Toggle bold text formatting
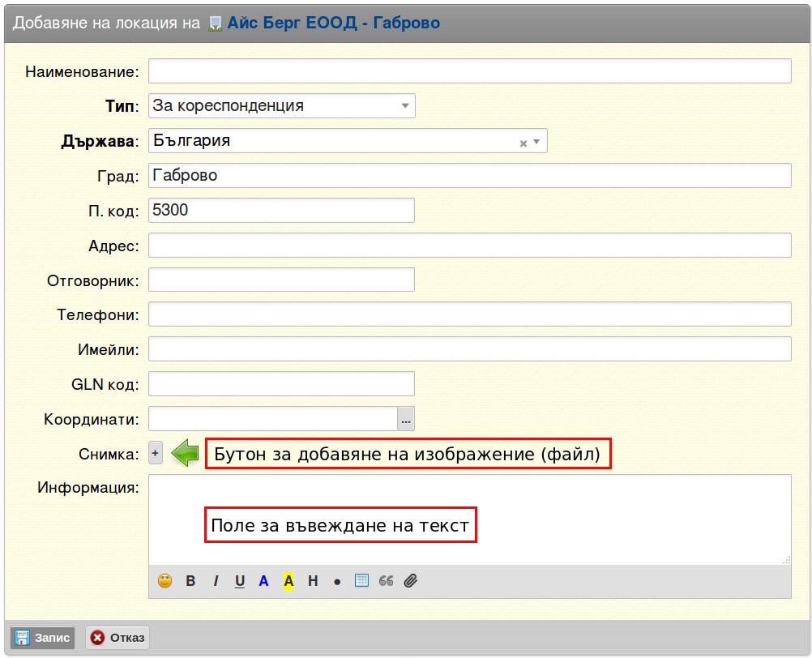The width and height of the screenshot is (812, 658). 190,581
